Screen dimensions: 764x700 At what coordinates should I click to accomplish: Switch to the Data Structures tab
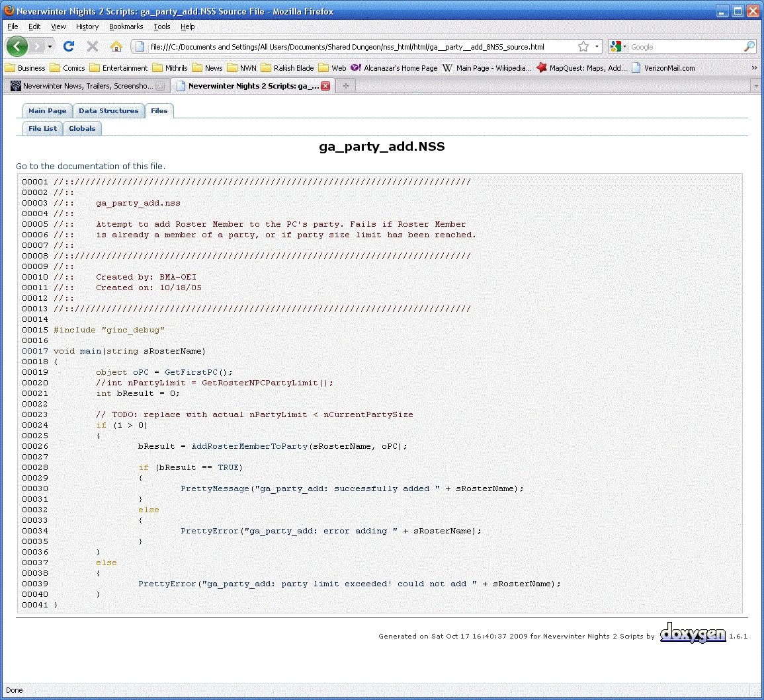tap(108, 111)
